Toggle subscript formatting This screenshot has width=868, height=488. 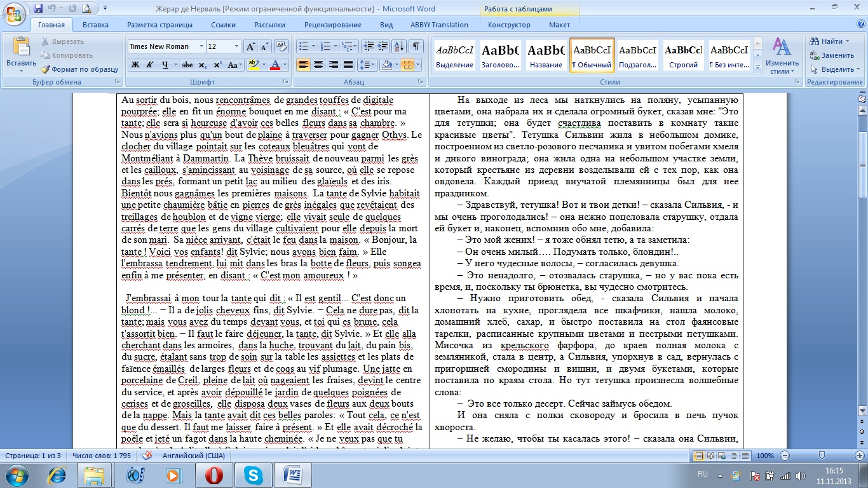[x=202, y=65]
